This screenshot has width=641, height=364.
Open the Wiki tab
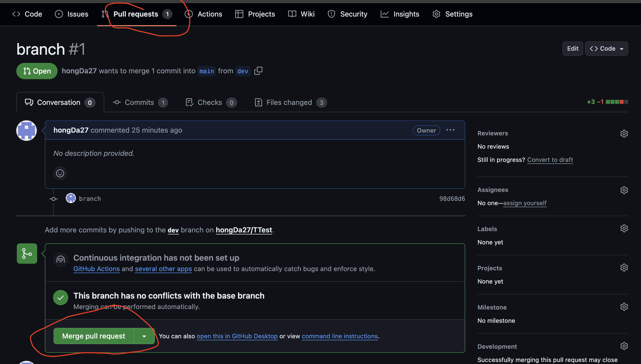pyautogui.click(x=301, y=14)
